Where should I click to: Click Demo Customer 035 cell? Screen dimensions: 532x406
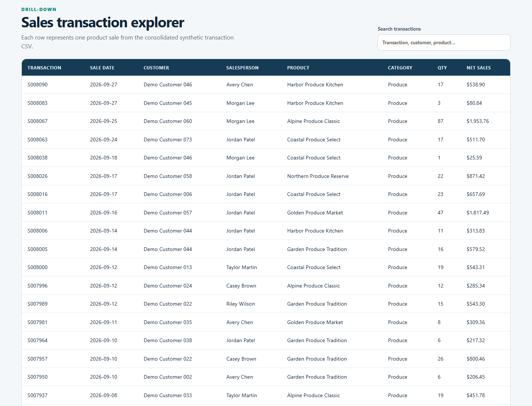click(x=168, y=322)
